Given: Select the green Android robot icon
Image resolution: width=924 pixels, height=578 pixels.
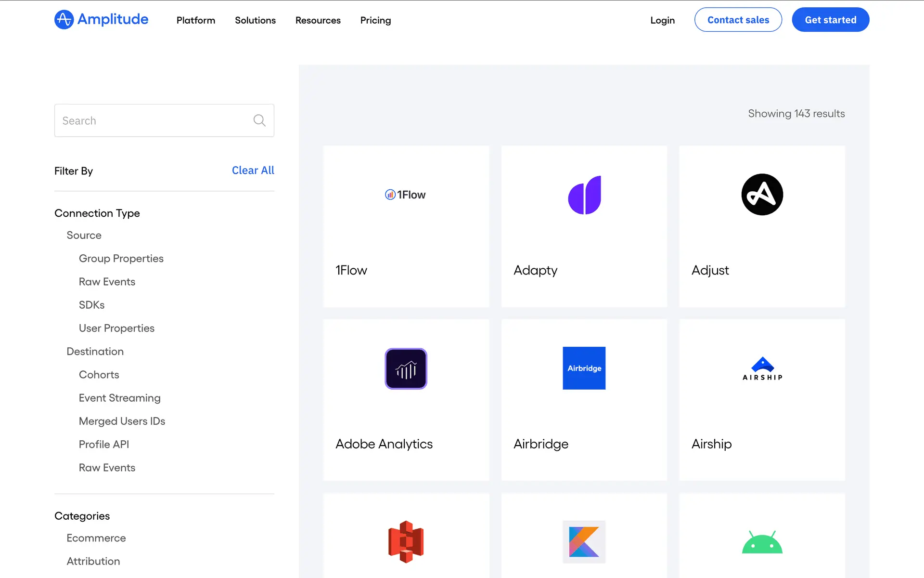Looking at the screenshot, I should click(762, 542).
